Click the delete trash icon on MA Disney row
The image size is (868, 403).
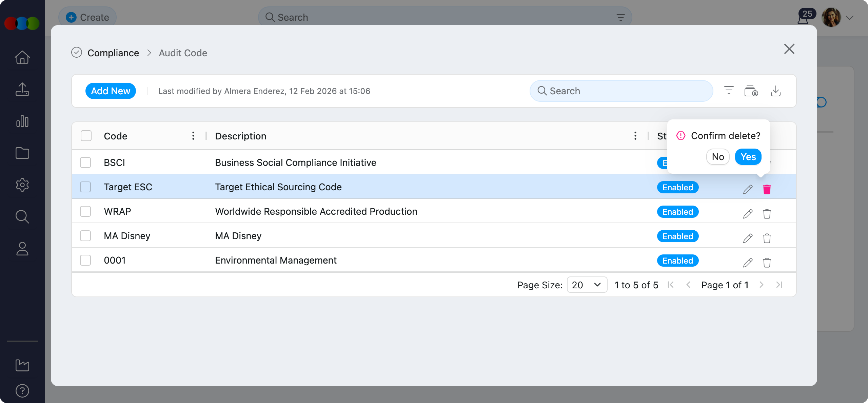point(767,238)
